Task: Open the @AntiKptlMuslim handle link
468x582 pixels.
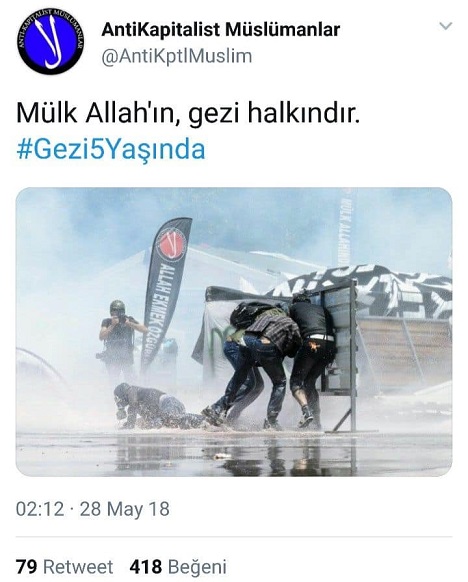Action: [177, 56]
